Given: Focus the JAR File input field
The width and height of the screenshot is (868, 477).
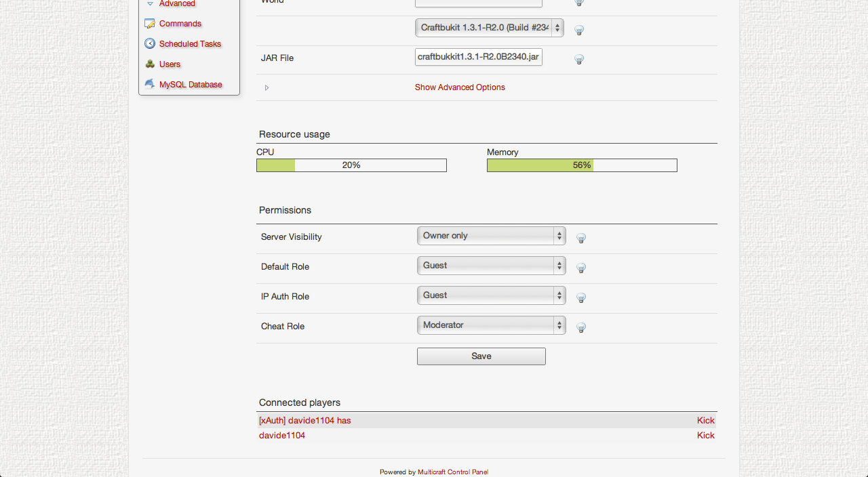Looking at the screenshot, I should coord(479,57).
